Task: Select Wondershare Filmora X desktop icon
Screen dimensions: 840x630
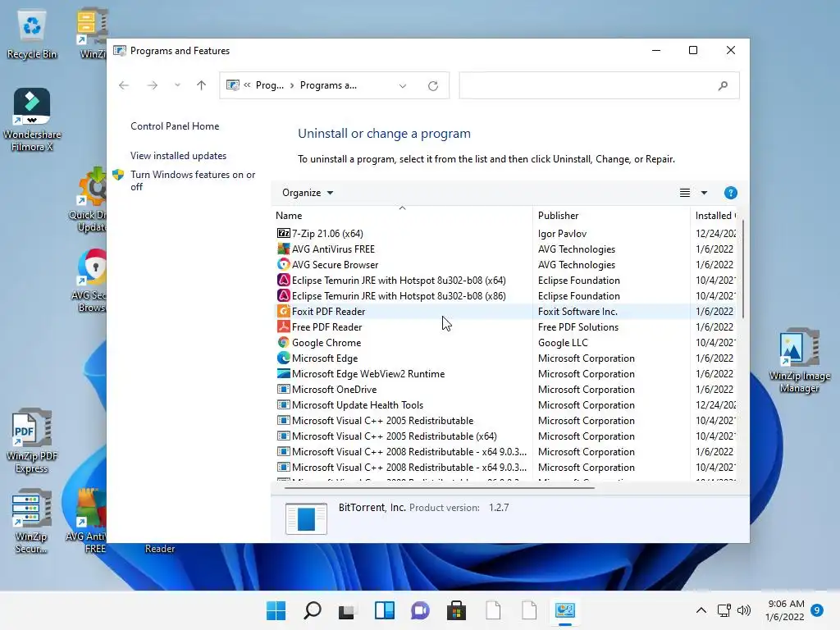Action: 32,120
